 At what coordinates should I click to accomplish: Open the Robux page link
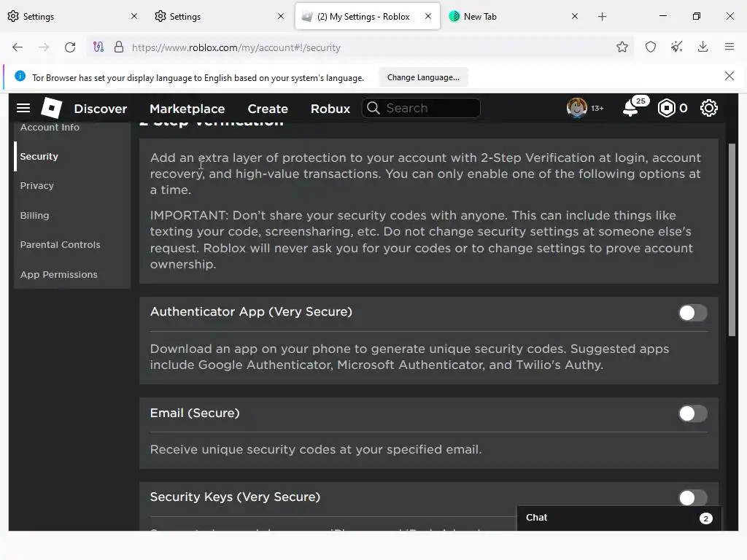(330, 109)
